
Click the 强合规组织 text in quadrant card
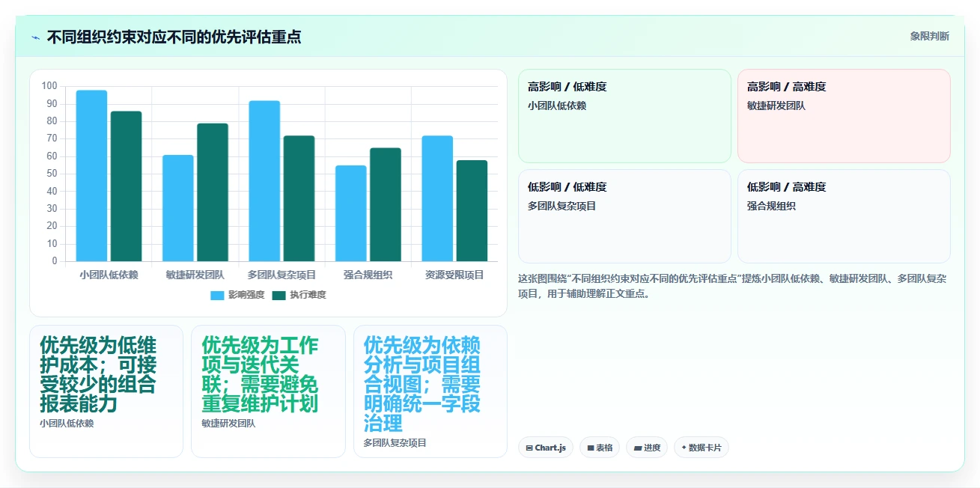coord(771,207)
